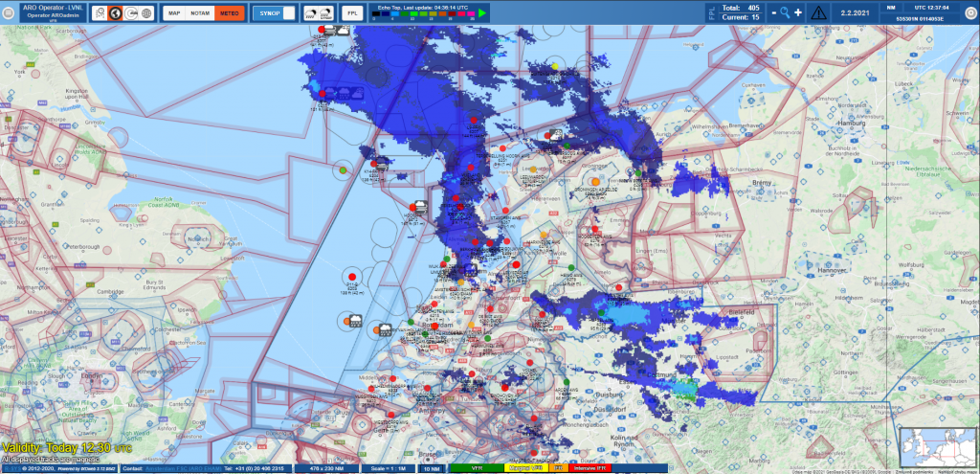Screen dimensions: 980x474
Task: Click the magenta Echo Top legend swatch
Action: pos(472,12)
